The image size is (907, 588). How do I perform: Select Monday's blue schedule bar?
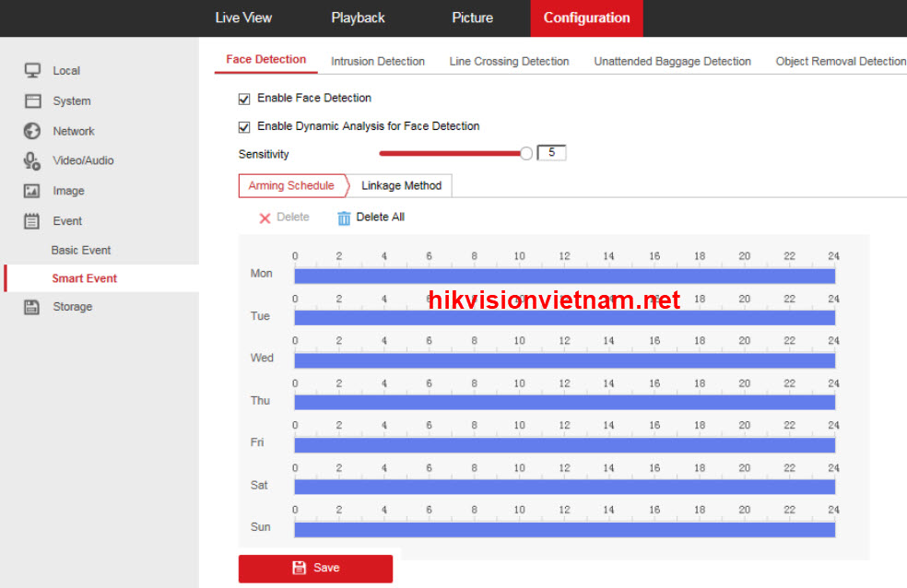click(564, 276)
